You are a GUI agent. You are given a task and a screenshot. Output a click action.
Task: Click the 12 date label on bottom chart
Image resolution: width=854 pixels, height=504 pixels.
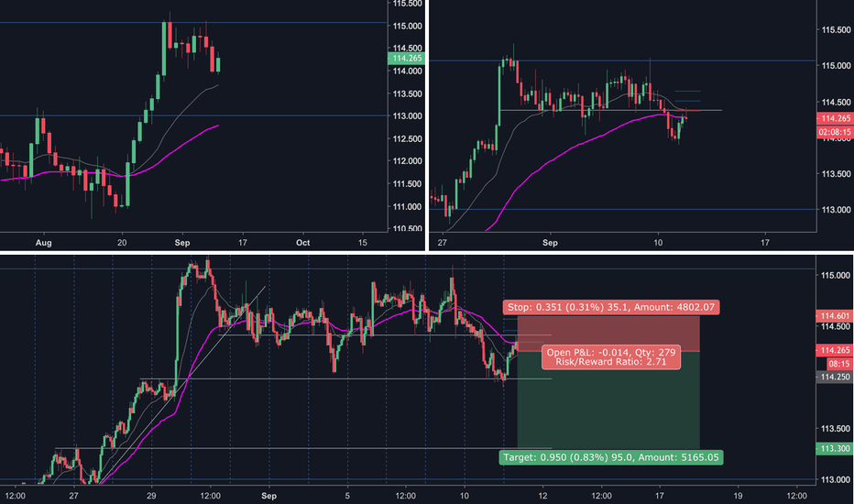[542, 496]
